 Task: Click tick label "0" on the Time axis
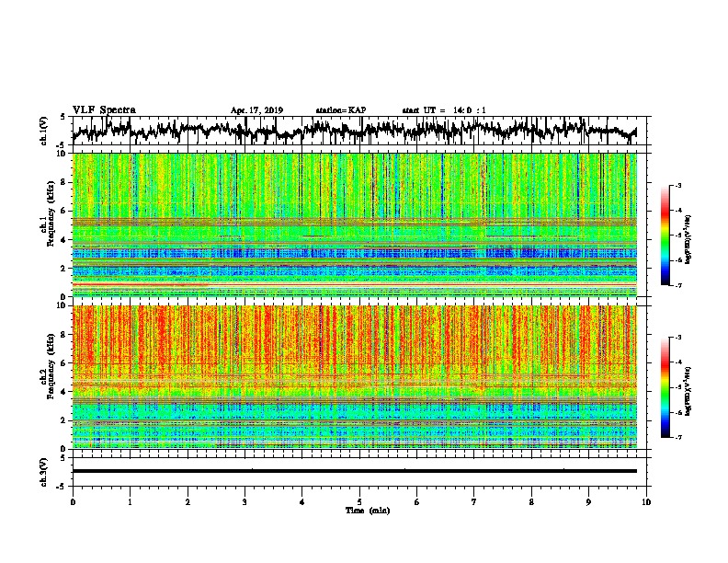click(73, 502)
